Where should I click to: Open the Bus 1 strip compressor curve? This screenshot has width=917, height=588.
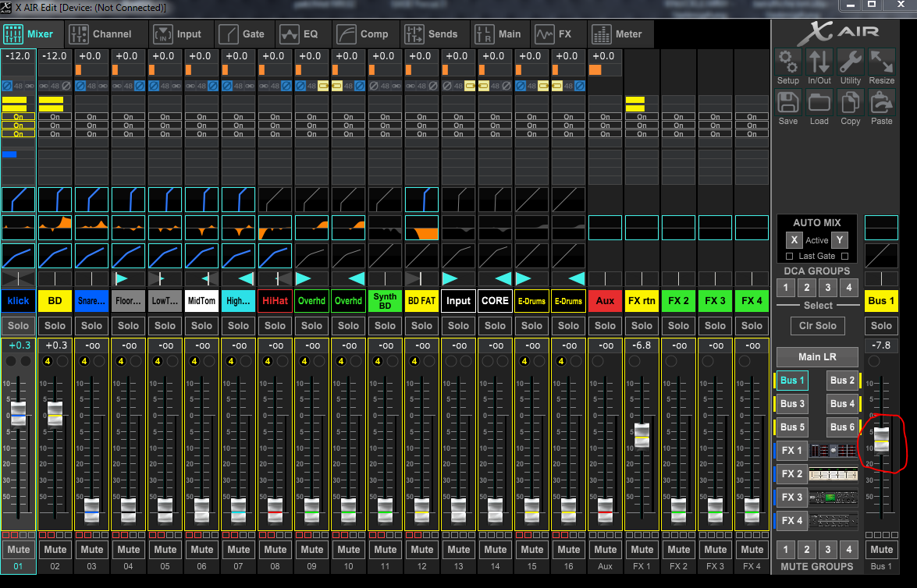pos(881,256)
